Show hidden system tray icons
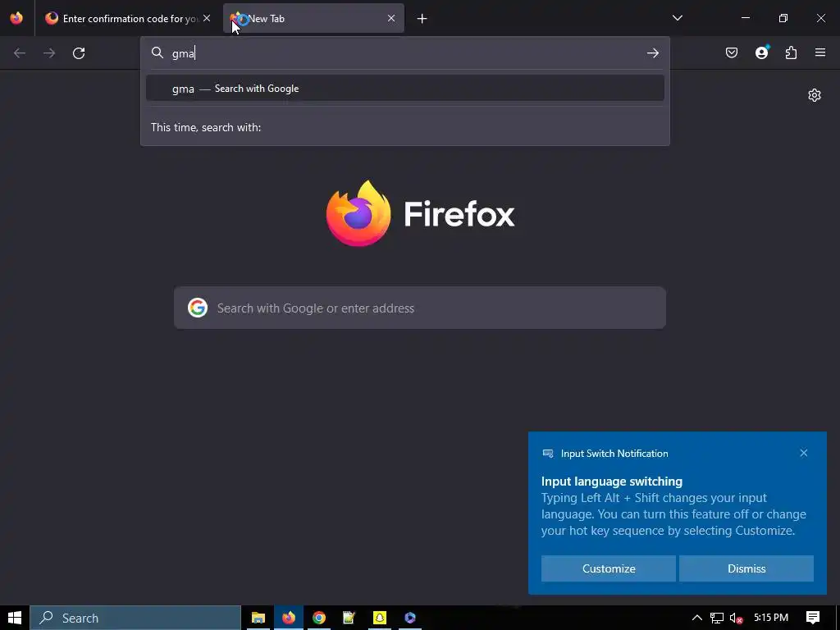The width and height of the screenshot is (840, 630). click(x=696, y=618)
